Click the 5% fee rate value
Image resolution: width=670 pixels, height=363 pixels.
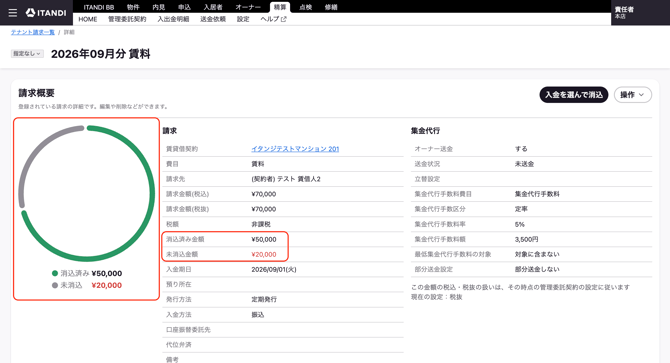point(520,224)
